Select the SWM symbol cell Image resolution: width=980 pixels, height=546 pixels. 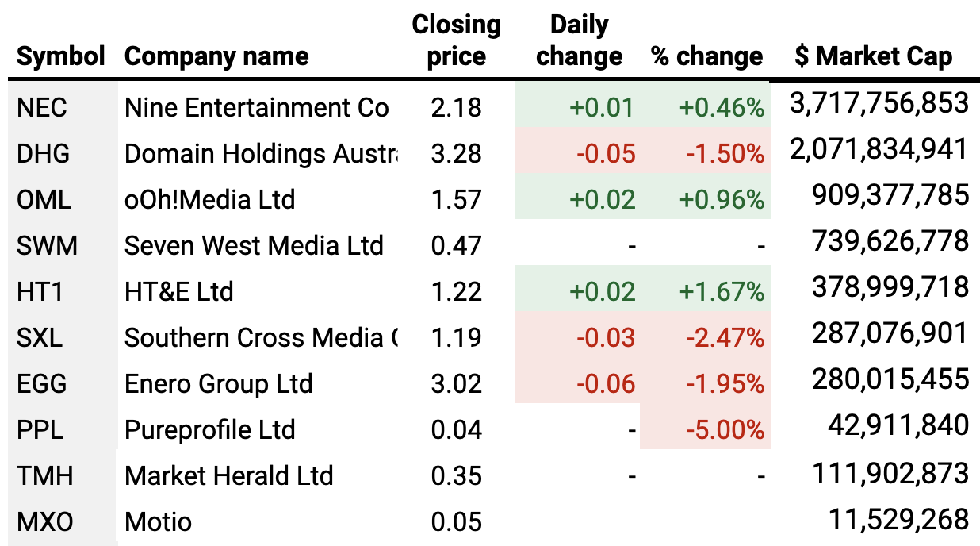[47, 245]
